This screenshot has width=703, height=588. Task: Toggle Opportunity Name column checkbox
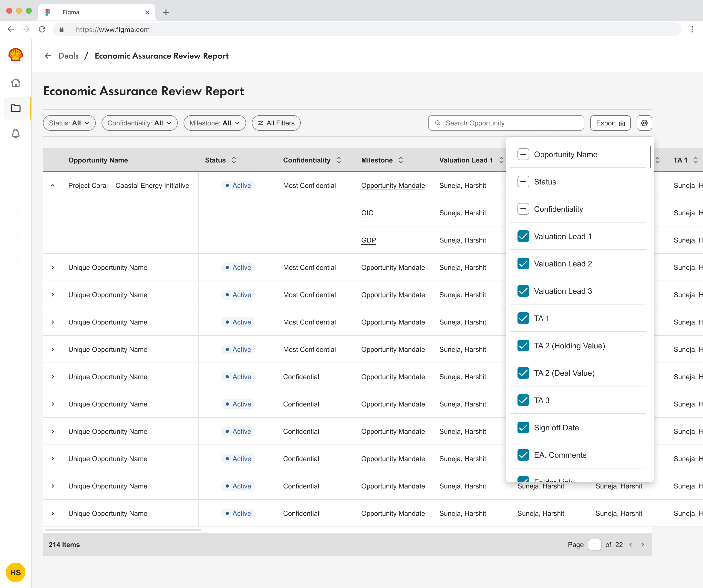point(523,155)
